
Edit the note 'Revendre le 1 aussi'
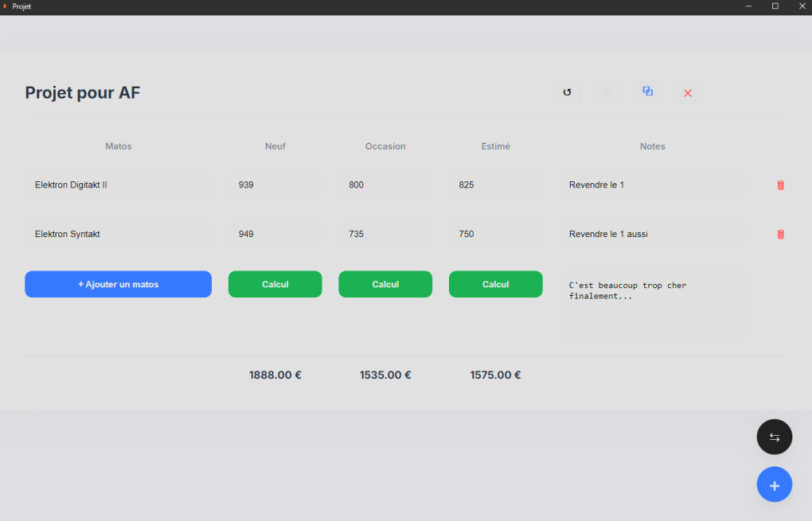[x=653, y=234]
